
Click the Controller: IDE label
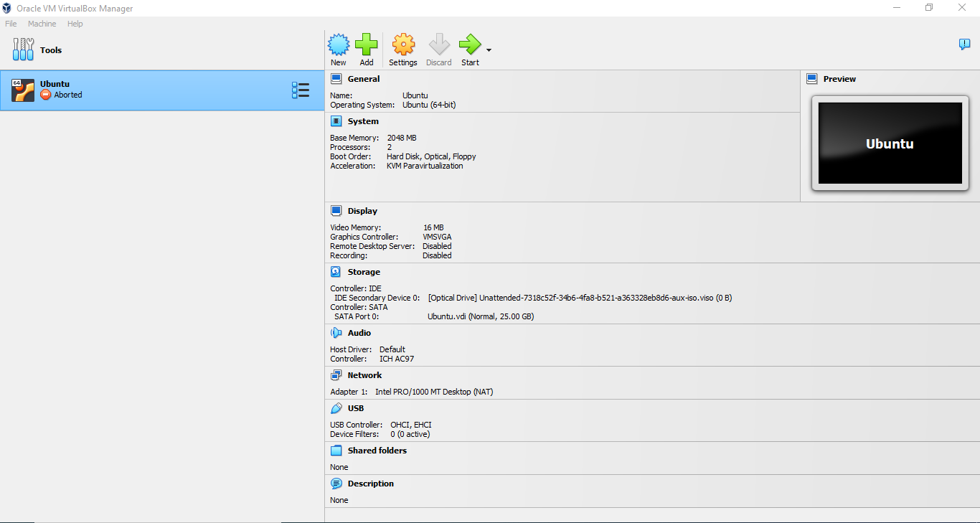coord(356,288)
